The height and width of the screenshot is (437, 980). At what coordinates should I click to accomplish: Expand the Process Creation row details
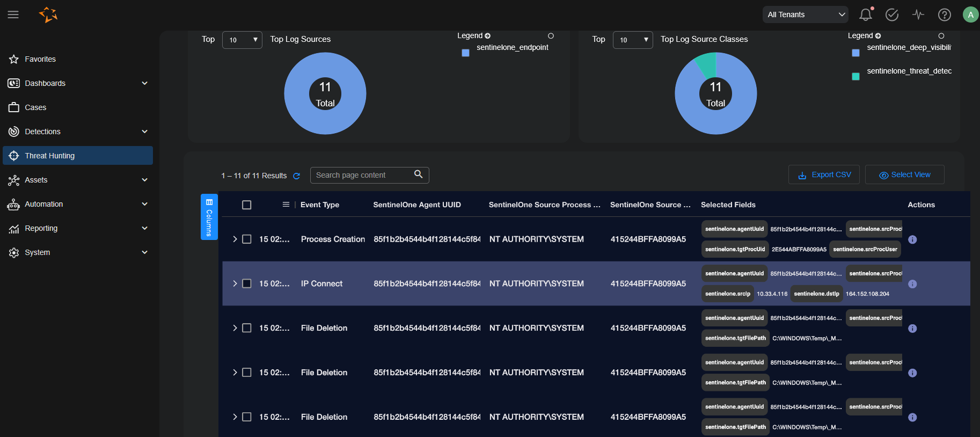pos(235,239)
